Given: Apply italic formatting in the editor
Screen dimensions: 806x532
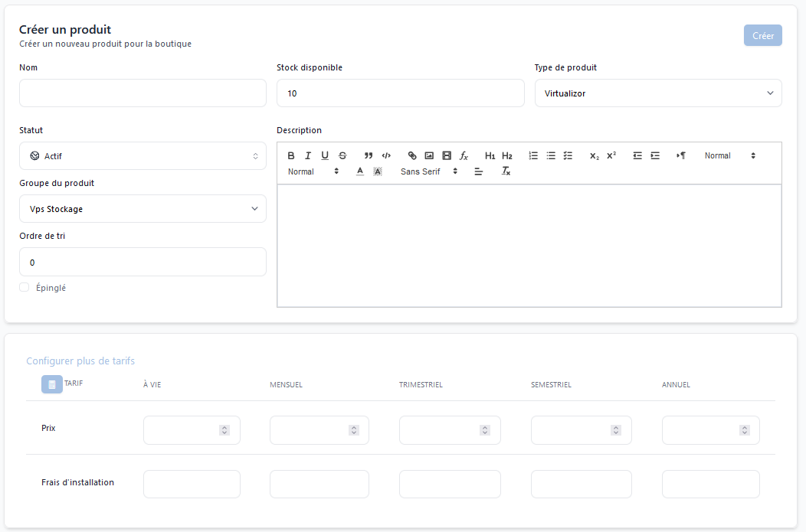Looking at the screenshot, I should (x=308, y=155).
